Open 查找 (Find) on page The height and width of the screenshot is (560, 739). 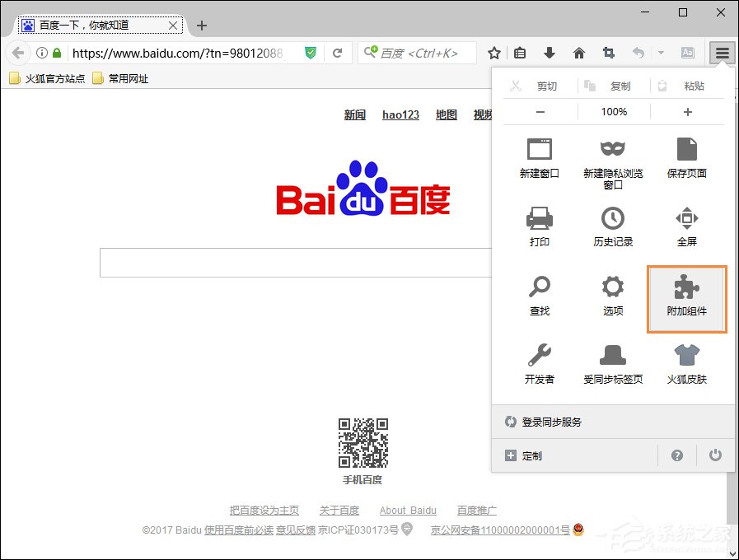pyautogui.click(x=540, y=294)
